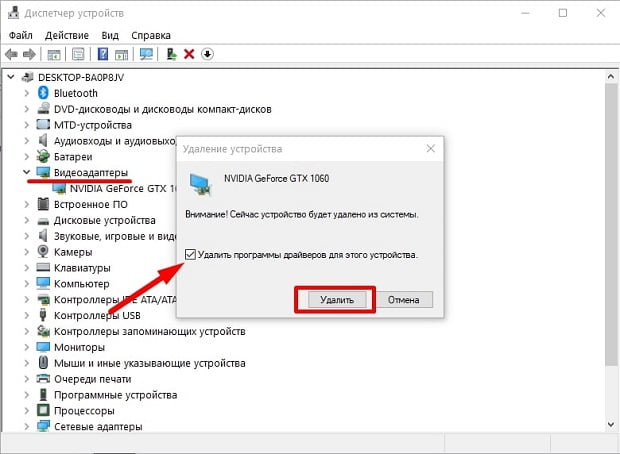Expand the Мониторы category
The height and width of the screenshot is (454, 620).
(26, 347)
